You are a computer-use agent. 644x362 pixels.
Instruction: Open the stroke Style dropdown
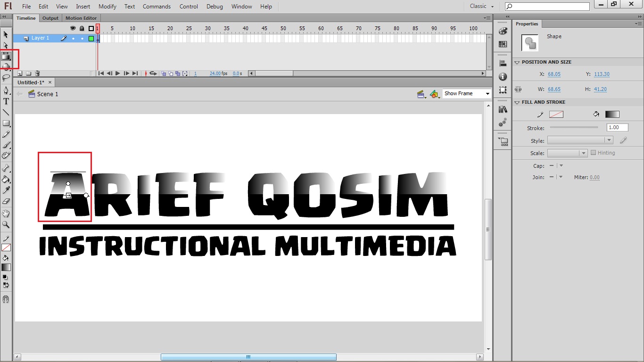pos(580,140)
